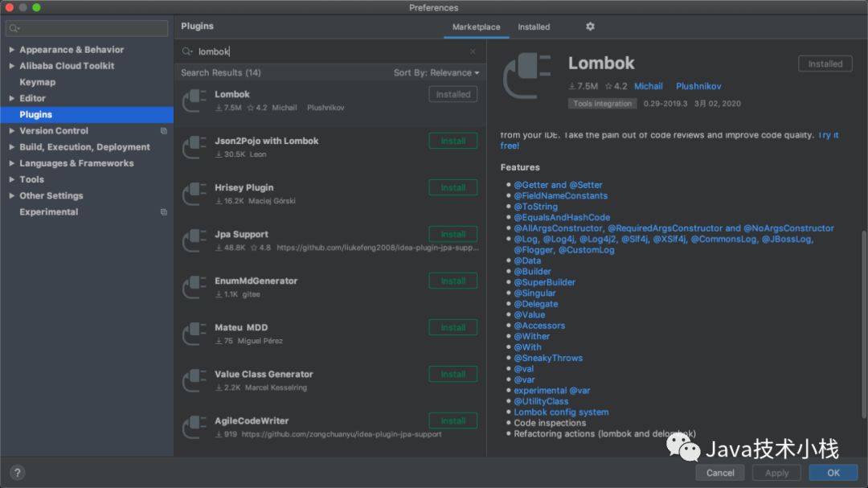Click the settings search magnifier icon
The image size is (868, 488).
pos(14,28)
